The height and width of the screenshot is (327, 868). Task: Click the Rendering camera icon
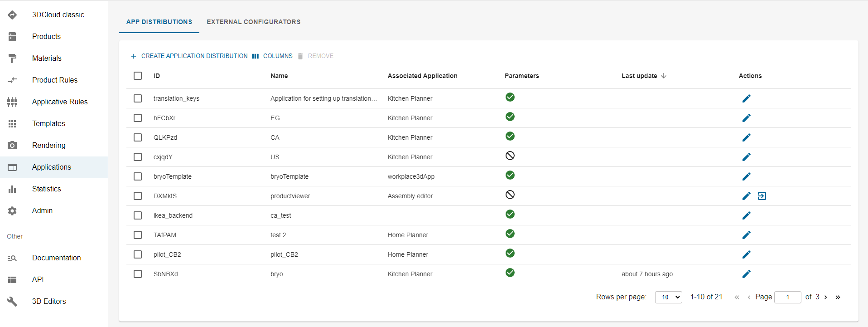click(x=12, y=146)
